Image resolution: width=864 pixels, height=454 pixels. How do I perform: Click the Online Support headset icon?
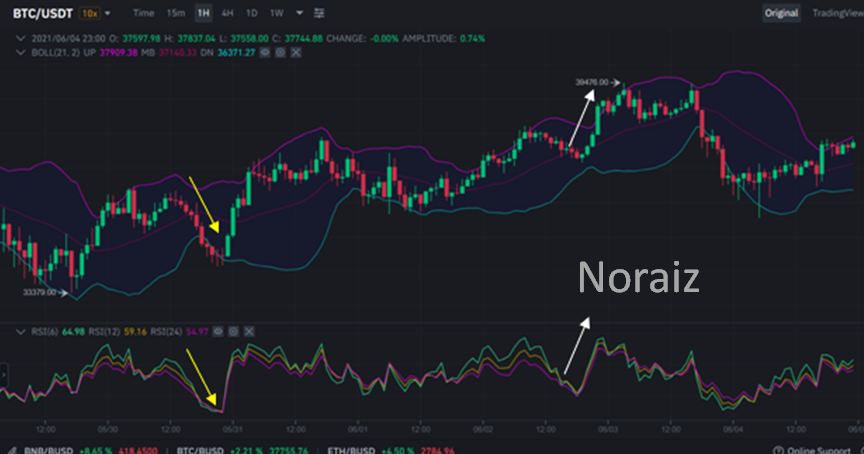778,450
